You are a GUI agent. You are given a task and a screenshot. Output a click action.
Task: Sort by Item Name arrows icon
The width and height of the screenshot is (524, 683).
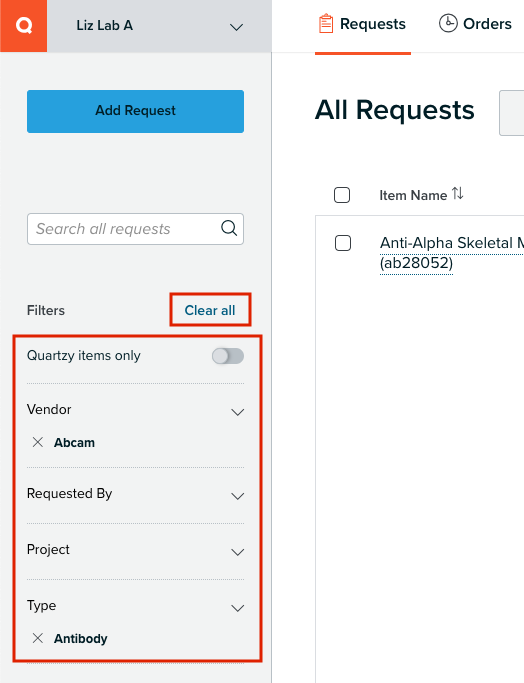[x=457, y=193]
